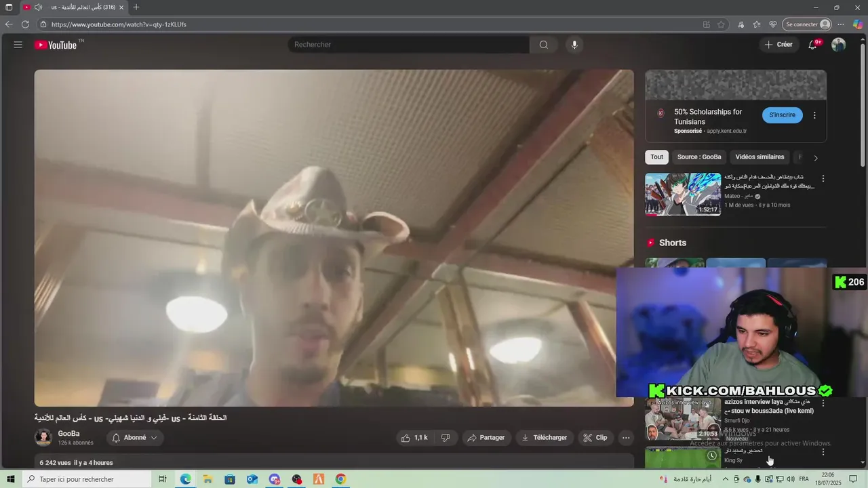This screenshot has height=488, width=868.
Task: Click the browser address bar URL
Action: click(x=119, y=24)
